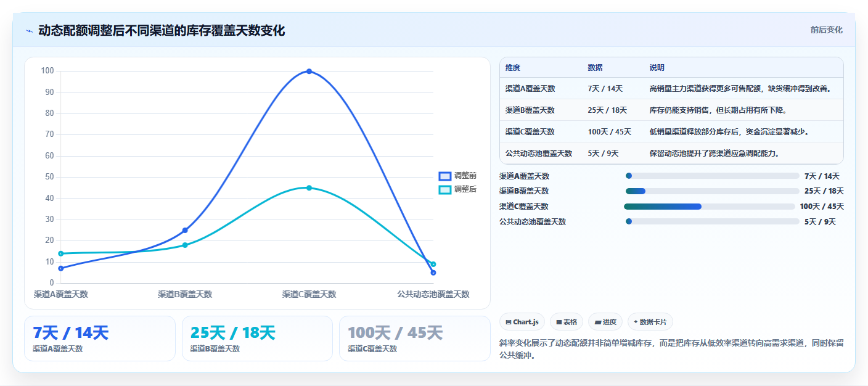Click the progress value 100天 / 45天
This screenshot has height=386, width=868.
[822, 207]
